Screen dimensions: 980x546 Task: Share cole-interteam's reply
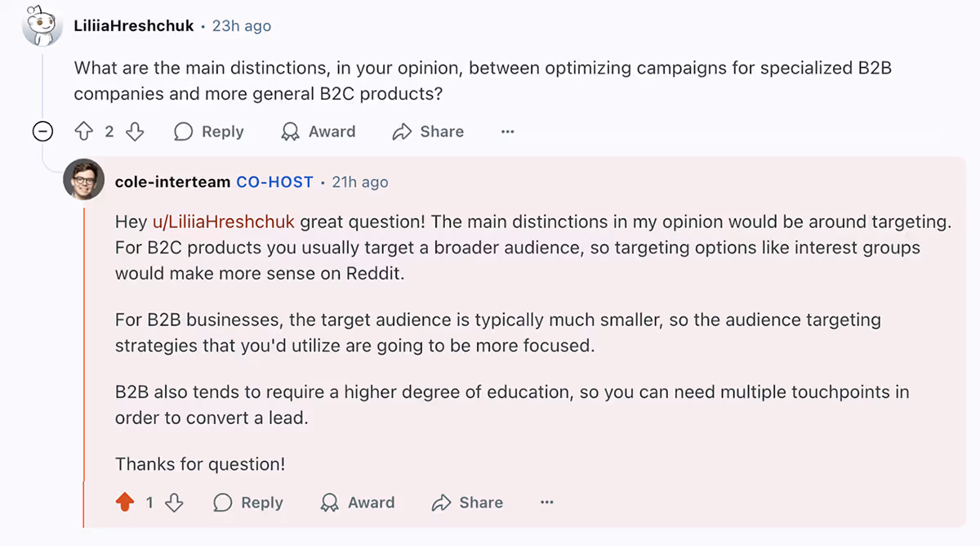(x=467, y=502)
